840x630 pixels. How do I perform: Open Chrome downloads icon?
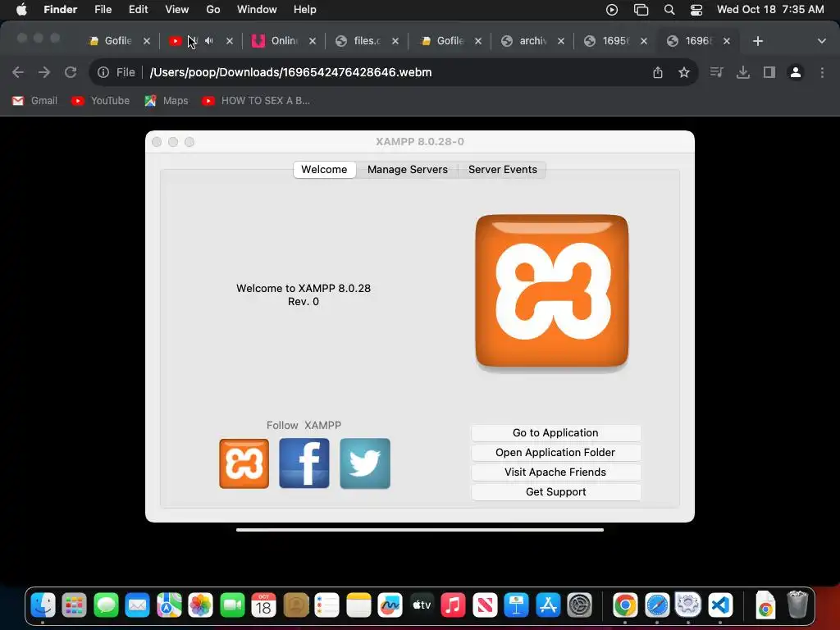click(742, 72)
